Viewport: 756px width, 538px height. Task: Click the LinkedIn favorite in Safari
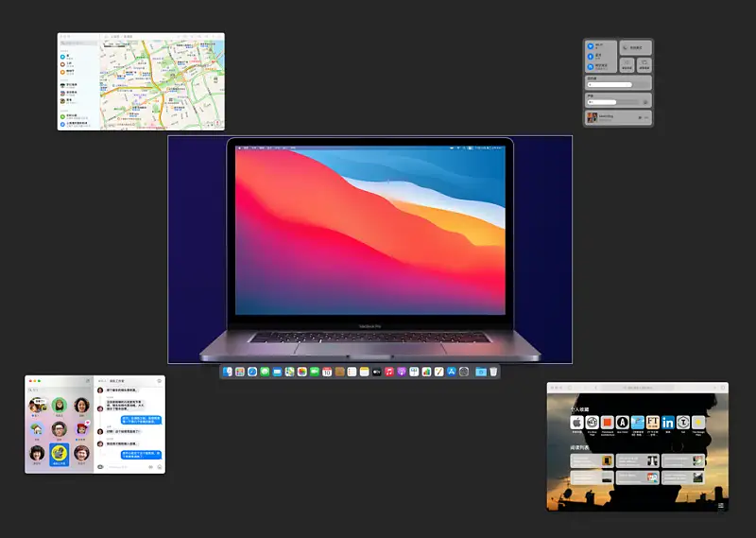tap(668, 423)
